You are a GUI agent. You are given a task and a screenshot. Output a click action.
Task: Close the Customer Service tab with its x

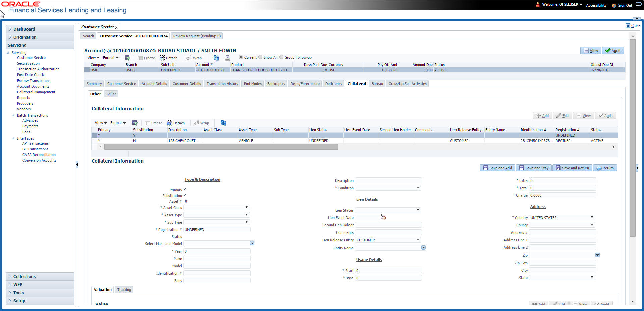(x=116, y=27)
